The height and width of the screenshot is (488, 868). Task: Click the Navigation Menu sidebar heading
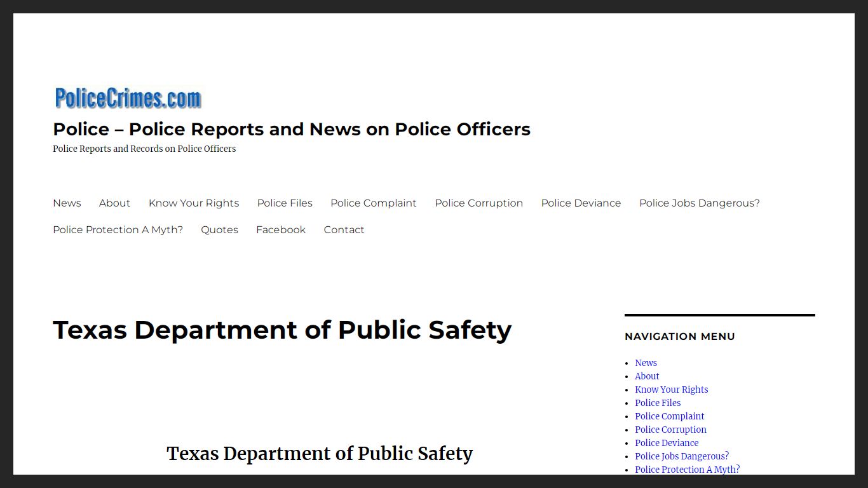pyautogui.click(x=680, y=336)
